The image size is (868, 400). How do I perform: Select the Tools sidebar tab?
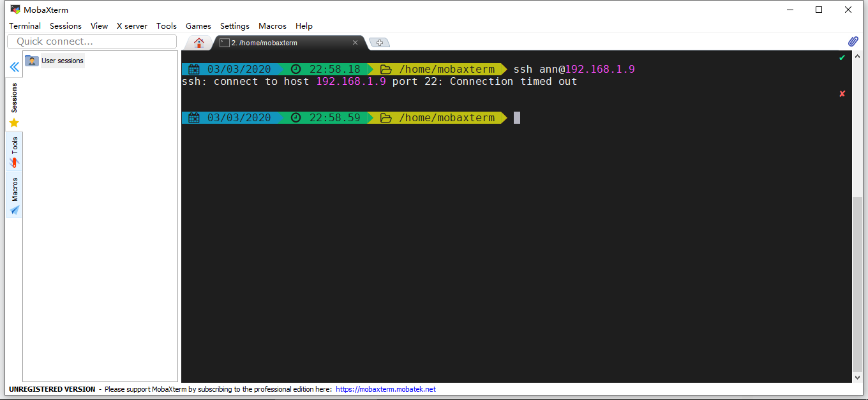click(14, 152)
